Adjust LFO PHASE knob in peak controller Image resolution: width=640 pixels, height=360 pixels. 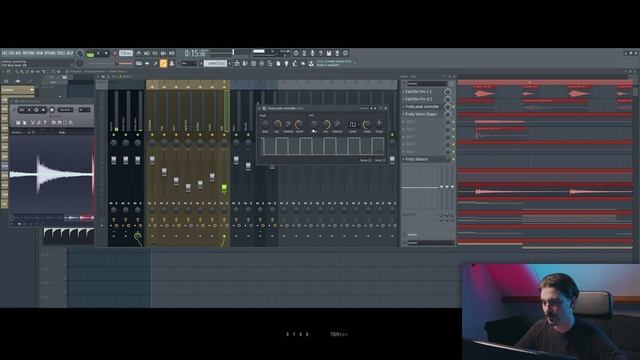point(379,123)
